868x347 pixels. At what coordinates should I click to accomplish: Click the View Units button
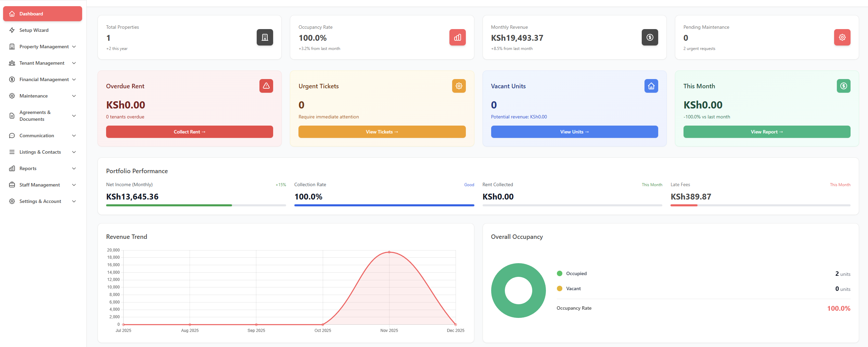(574, 132)
